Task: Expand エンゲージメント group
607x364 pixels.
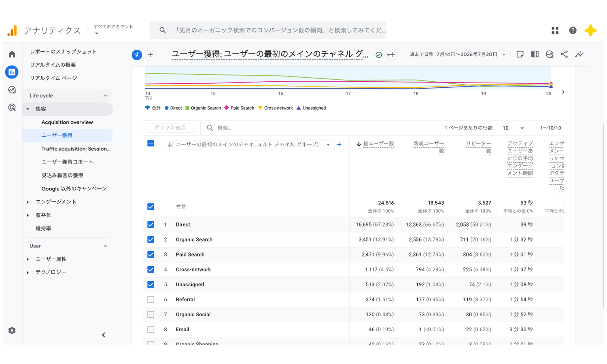Action: pyautogui.click(x=28, y=202)
